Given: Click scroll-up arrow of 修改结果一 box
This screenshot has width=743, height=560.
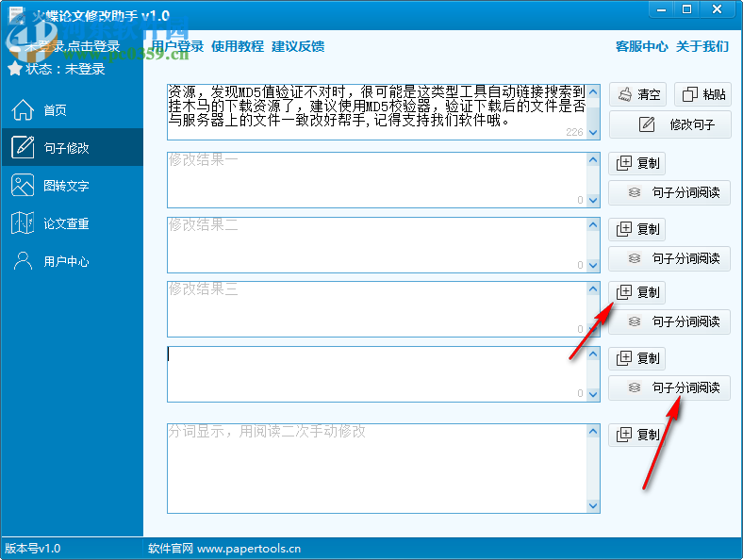Looking at the screenshot, I should 593,159.
